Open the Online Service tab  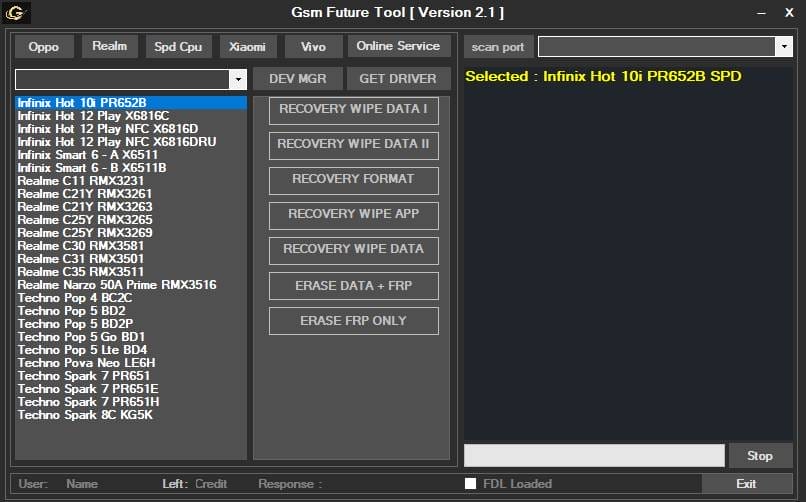coord(399,46)
